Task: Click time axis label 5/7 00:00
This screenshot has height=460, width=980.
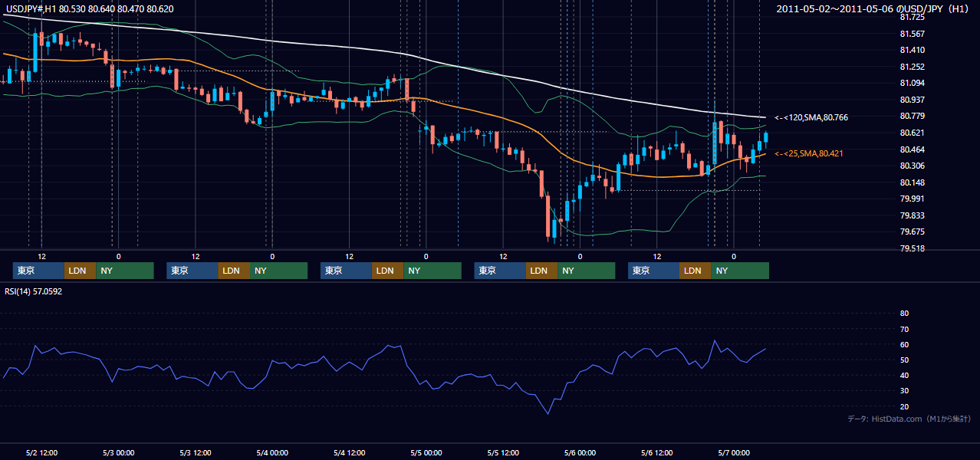Action: pos(734,452)
